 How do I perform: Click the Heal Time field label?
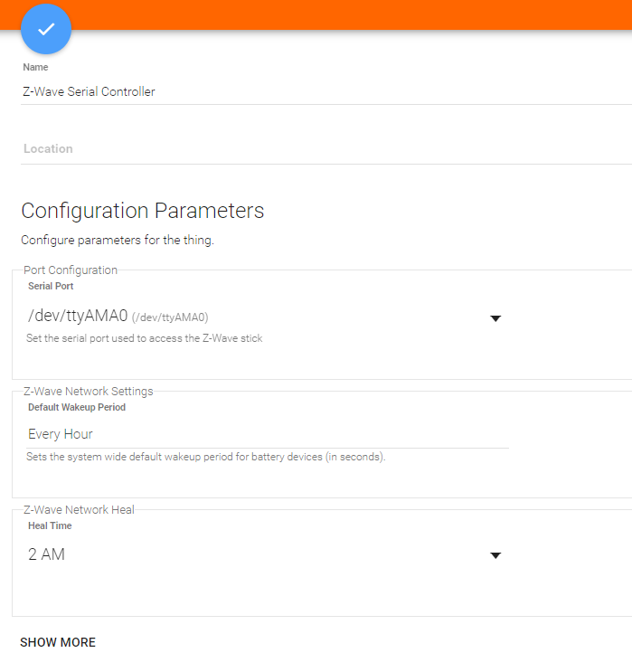coord(50,525)
